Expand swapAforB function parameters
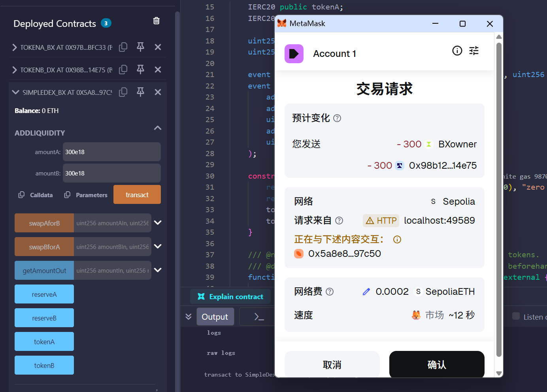 [x=158, y=223]
